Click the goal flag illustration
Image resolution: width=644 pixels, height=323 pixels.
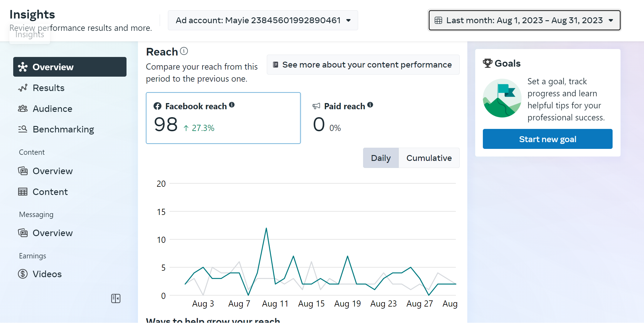[502, 98]
